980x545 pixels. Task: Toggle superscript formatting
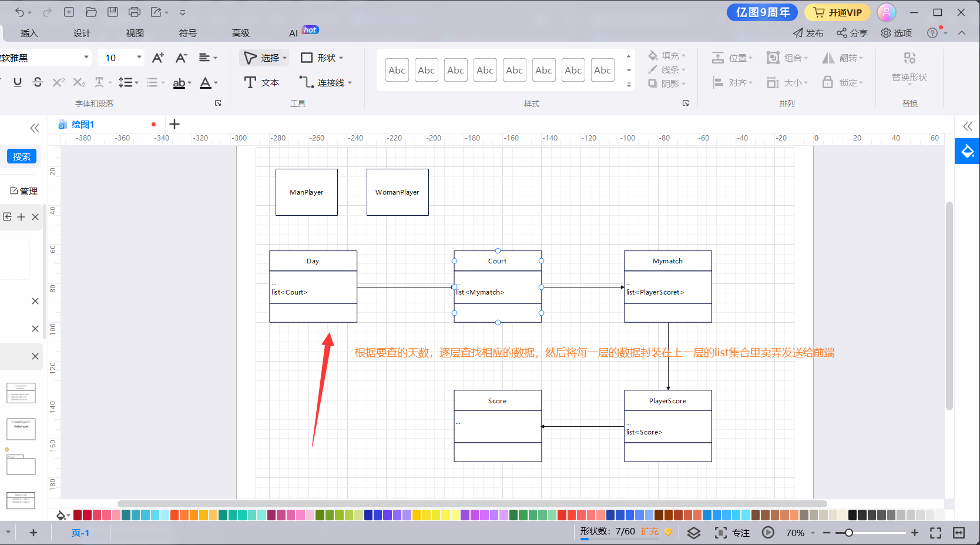(58, 82)
